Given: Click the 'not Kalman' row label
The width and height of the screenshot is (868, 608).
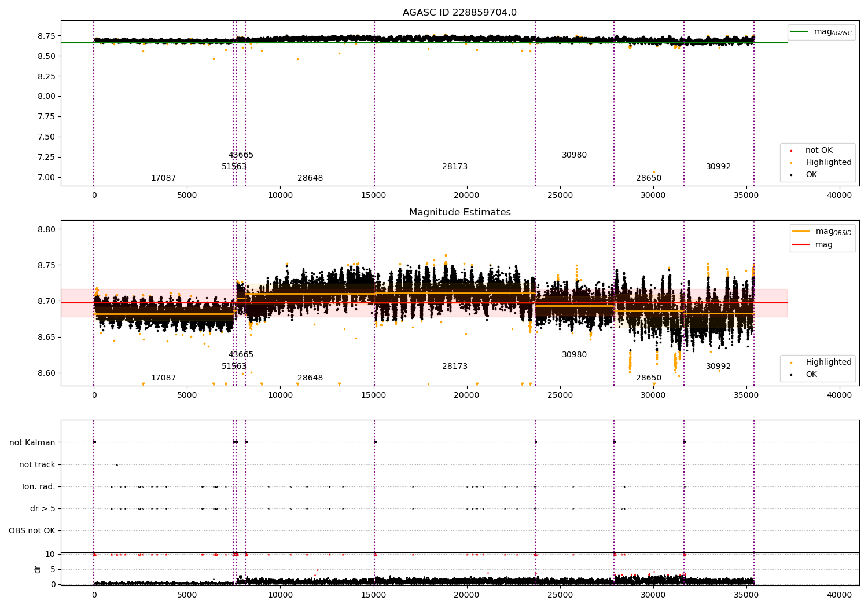Looking at the screenshot, I should (32, 442).
